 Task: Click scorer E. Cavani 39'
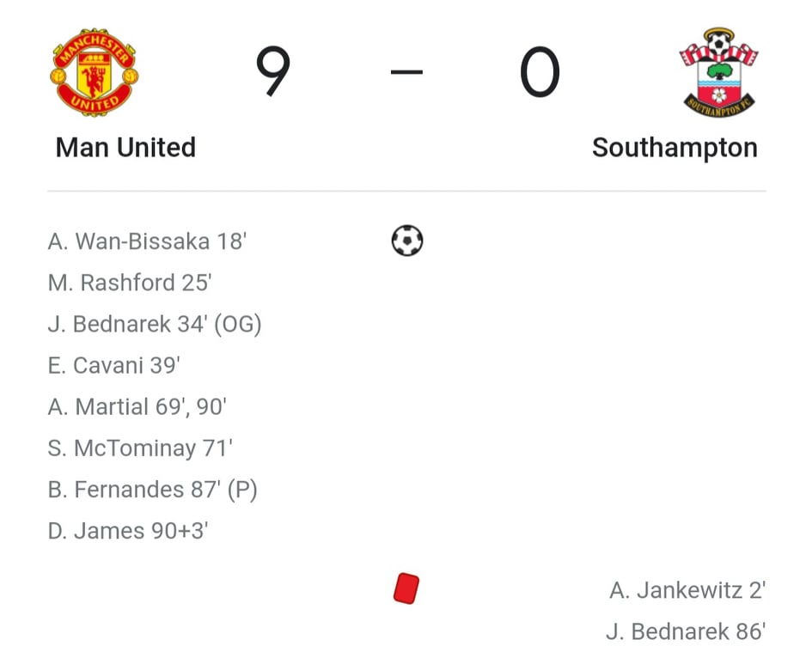114,366
